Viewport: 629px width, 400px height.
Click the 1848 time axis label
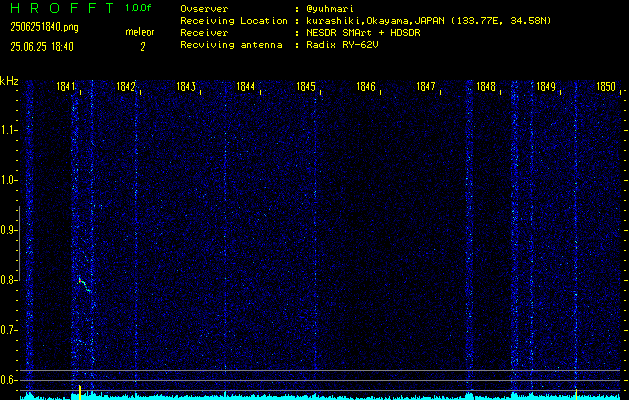pyautogui.click(x=486, y=86)
